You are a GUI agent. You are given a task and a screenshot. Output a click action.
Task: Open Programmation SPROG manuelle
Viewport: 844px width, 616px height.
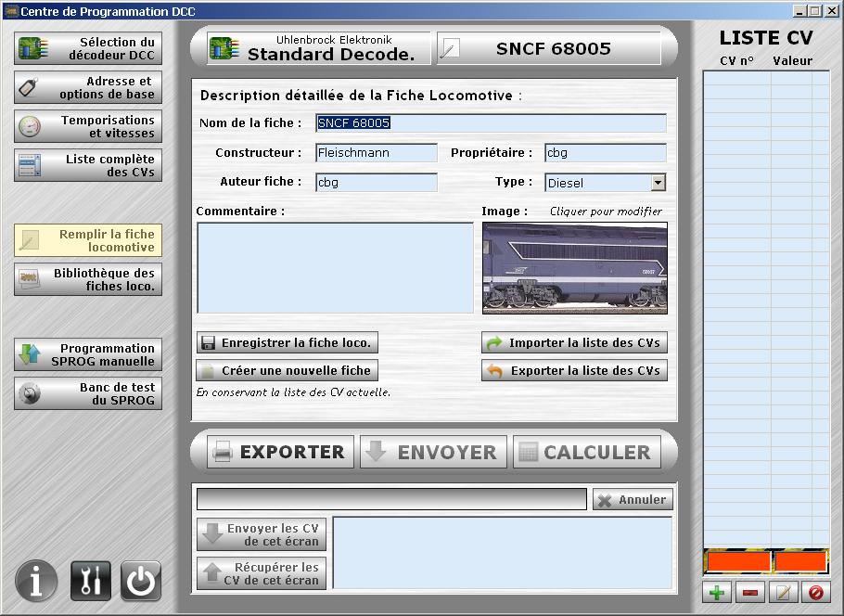(x=88, y=354)
